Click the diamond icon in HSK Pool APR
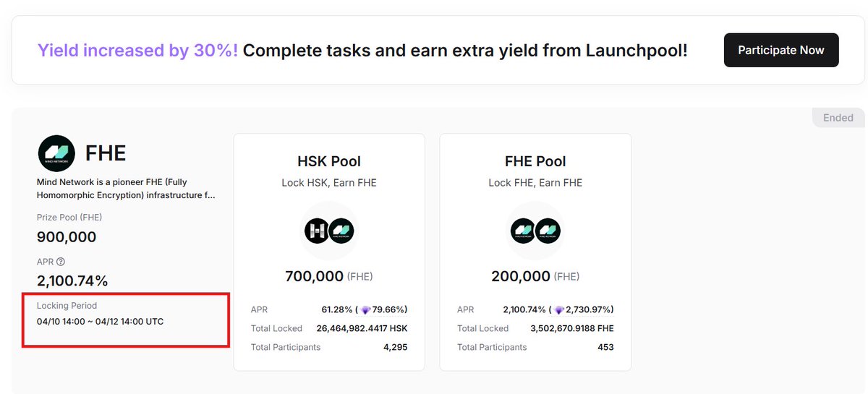 [x=365, y=309]
